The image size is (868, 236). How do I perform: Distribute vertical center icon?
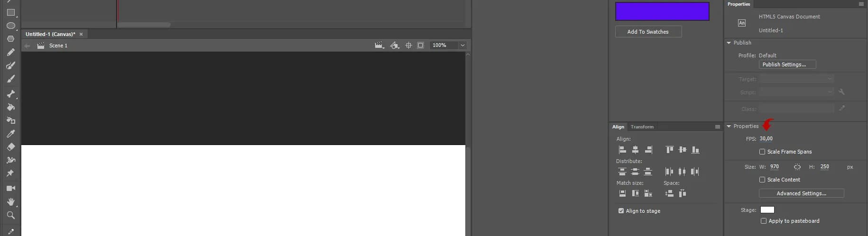pyautogui.click(x=635, y=172)
